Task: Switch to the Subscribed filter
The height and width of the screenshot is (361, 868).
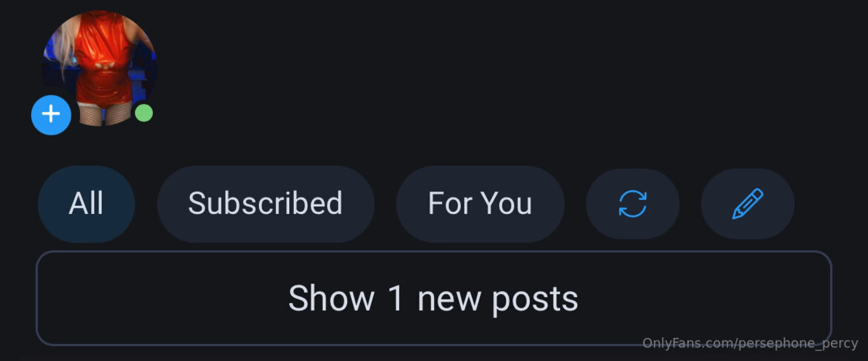Action: click(266, 204)
